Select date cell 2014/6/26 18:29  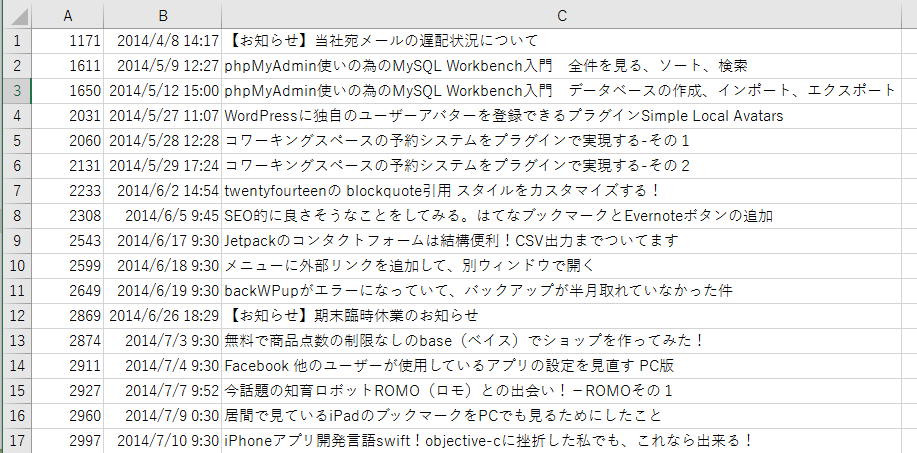click(x=163, y=316)
